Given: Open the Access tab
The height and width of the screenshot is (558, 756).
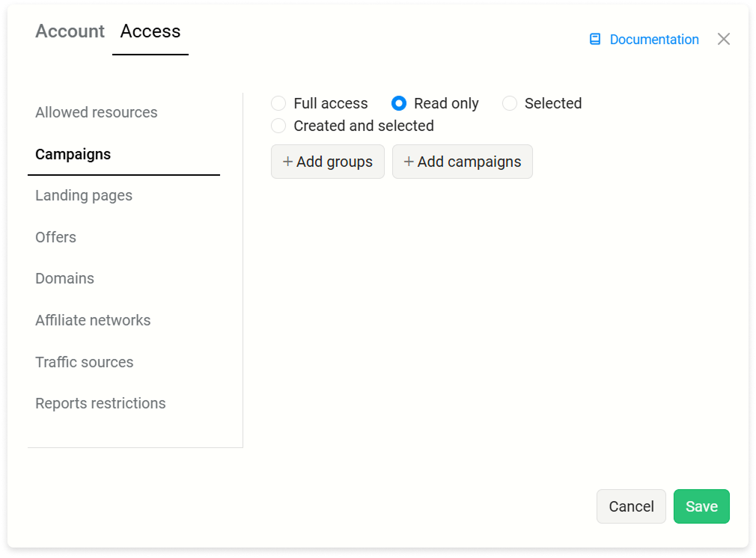Looking at the screenshot, I should coord(150,31).
